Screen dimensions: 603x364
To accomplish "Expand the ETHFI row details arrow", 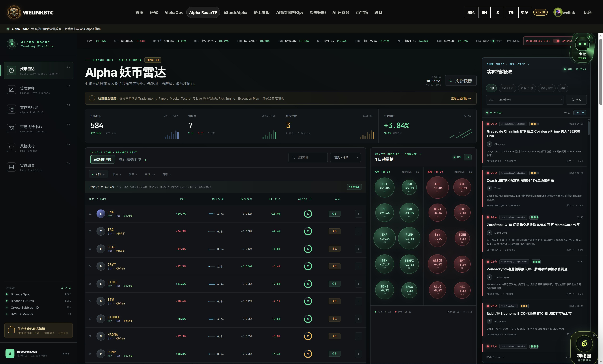I will 359,284.
